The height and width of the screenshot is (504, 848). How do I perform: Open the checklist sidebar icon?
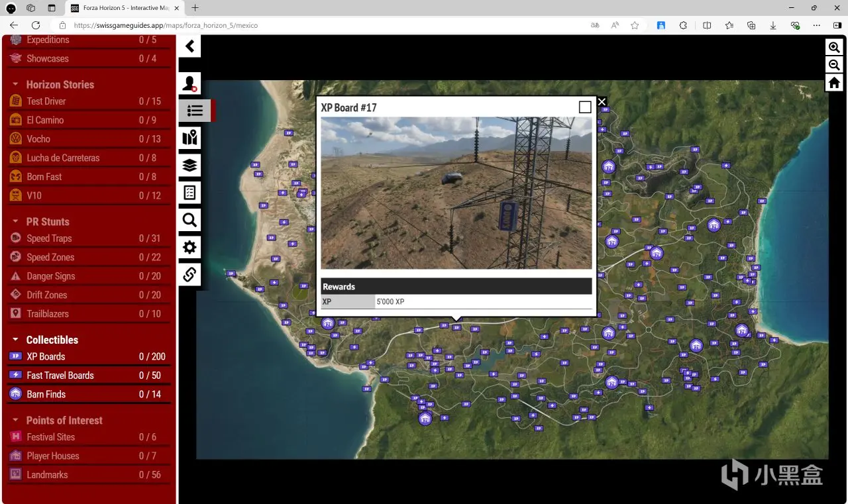point(190,193)
